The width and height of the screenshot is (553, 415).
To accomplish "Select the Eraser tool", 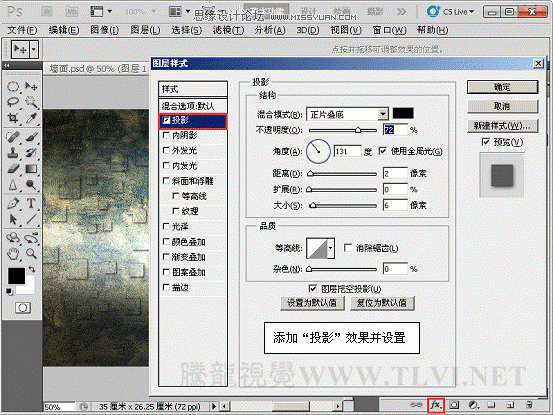I will (x=13, y=169).
